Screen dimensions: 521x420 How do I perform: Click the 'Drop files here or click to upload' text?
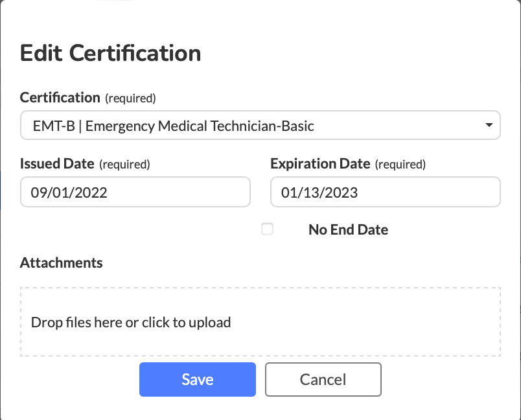(131, 322)
